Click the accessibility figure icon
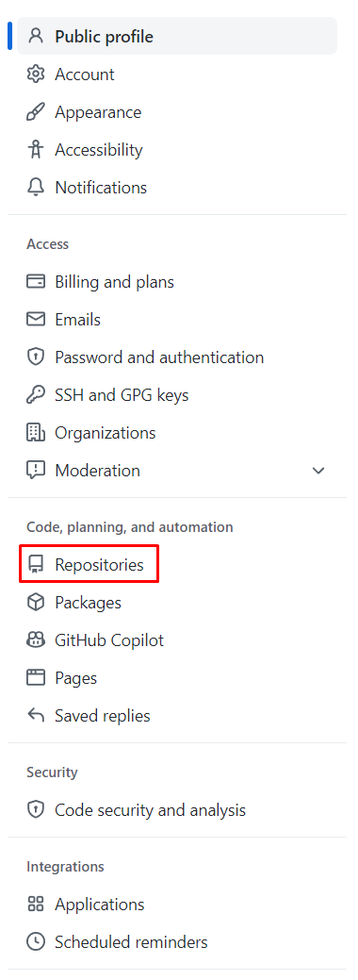 tap(36, 149)
